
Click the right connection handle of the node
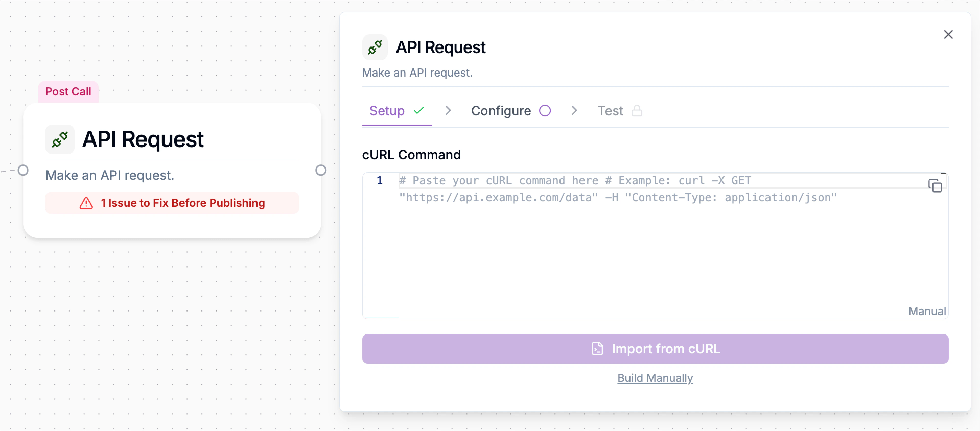[321, 171]
